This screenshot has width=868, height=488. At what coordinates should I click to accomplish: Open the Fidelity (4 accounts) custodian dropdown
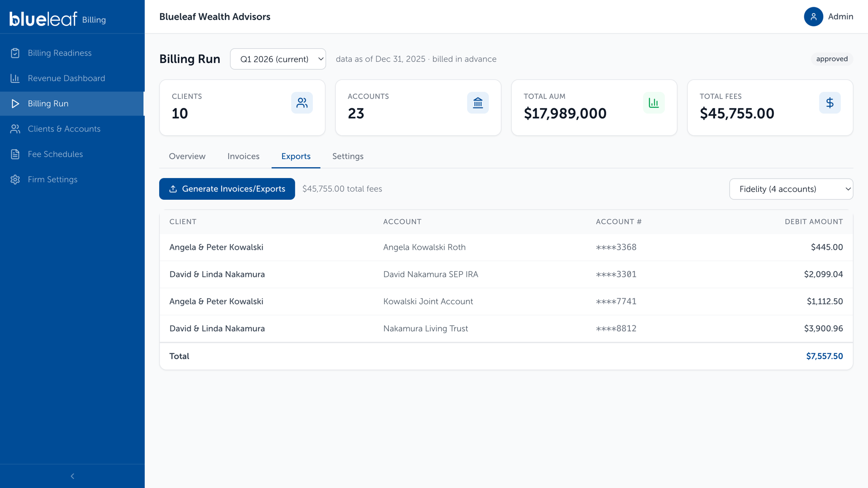[x=791, y=189]
